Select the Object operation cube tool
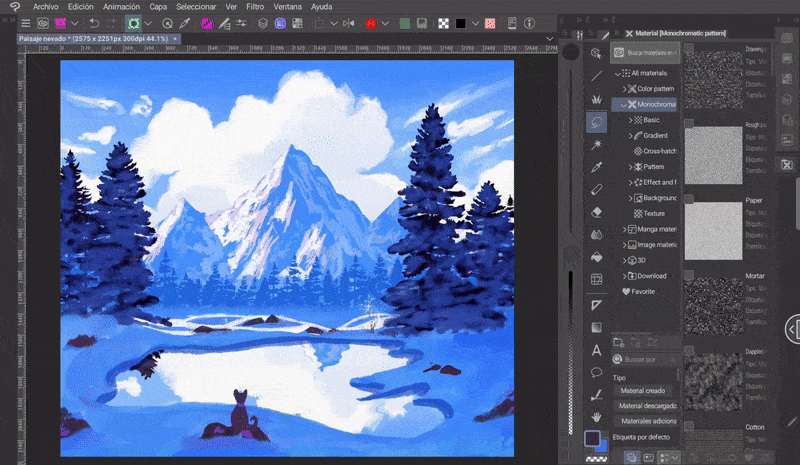The image size is (800, 465). 596,53
